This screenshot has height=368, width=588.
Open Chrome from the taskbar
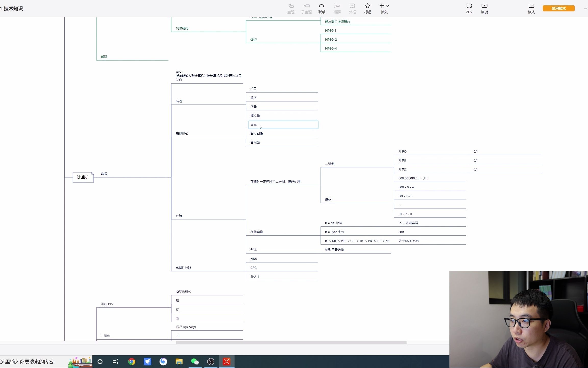[x=132, y=362]
